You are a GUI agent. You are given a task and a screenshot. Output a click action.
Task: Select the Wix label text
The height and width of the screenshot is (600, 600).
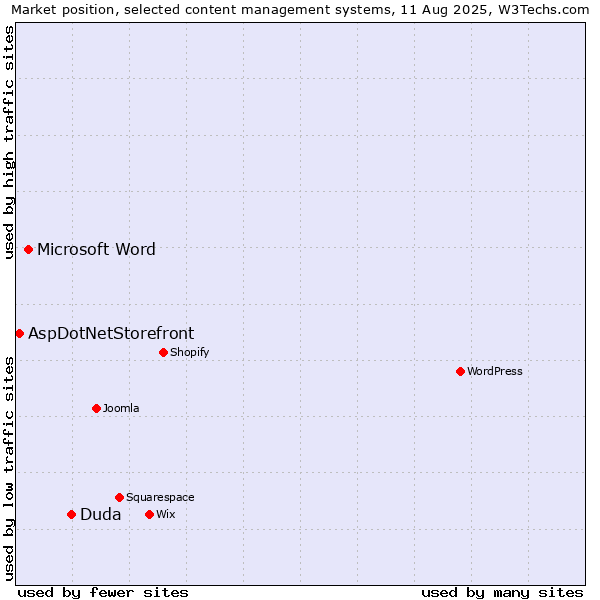pos(166,515)
